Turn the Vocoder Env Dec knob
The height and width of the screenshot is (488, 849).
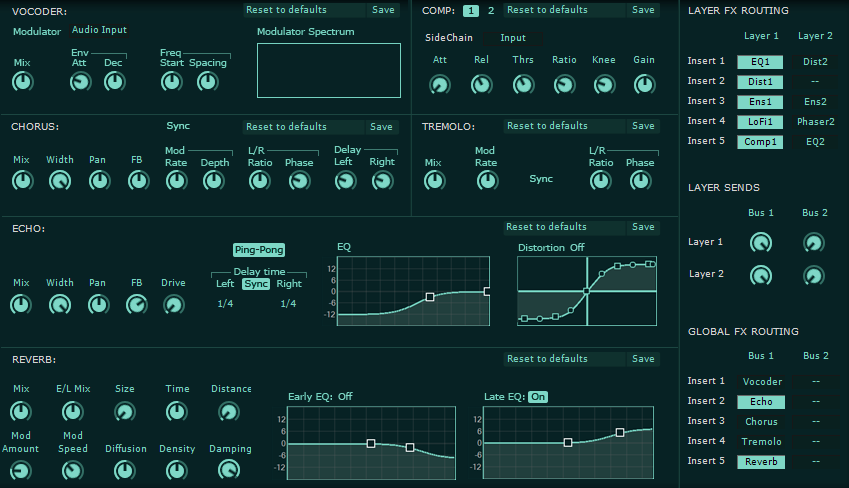coord(114,82)
